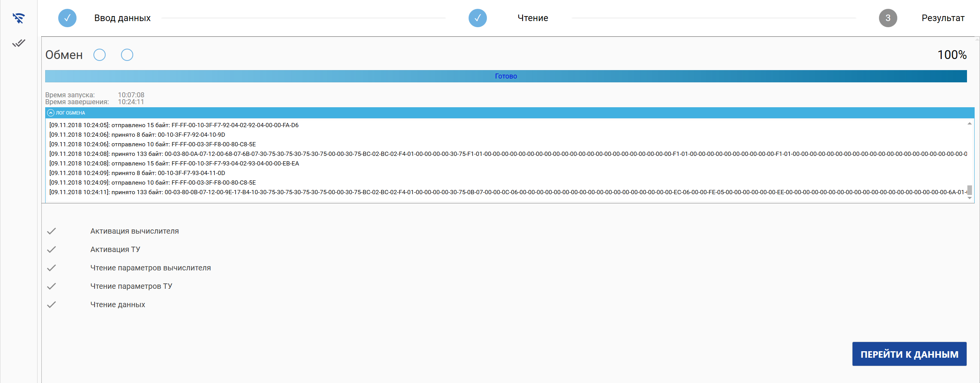980x383 pixels.
Task: Click log line ending 00-10-3F-F7-93-04-11-0D
Action: pos(137,173)
